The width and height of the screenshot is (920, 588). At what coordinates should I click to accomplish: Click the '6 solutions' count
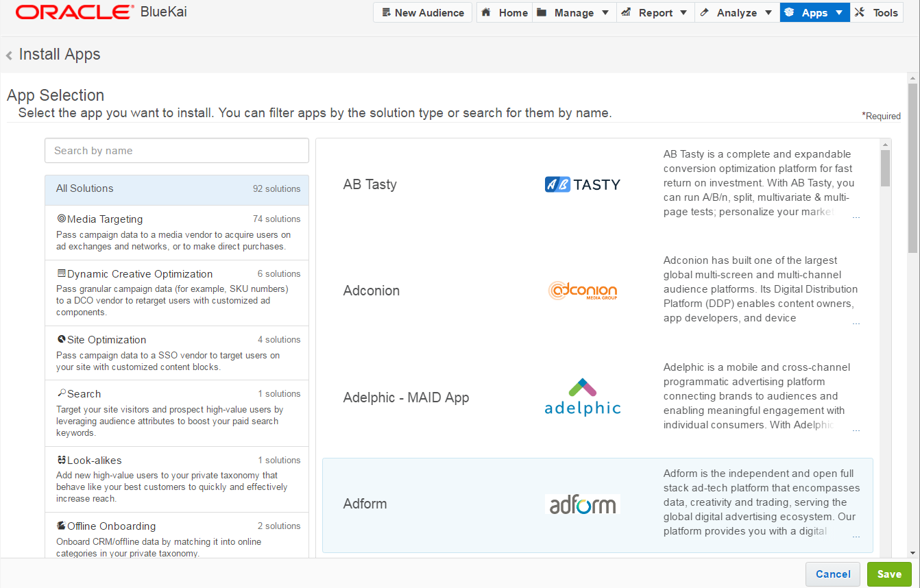click(279, 273)
